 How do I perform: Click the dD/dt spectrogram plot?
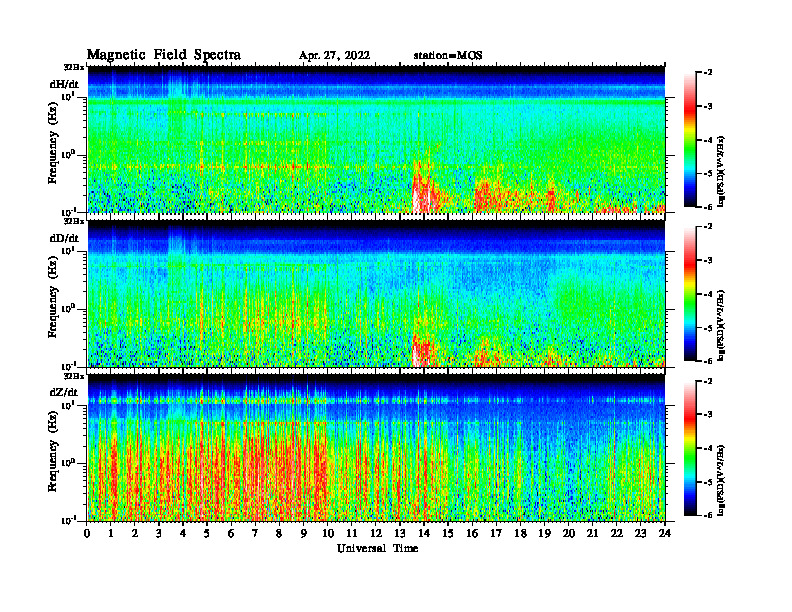tap(376, 293)
